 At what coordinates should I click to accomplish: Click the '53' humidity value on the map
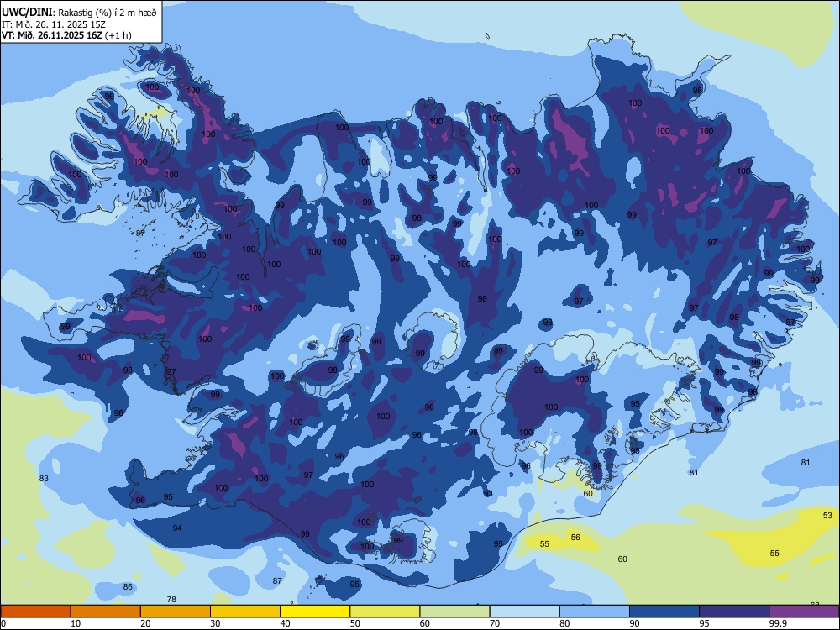click(x=827, y=516)
